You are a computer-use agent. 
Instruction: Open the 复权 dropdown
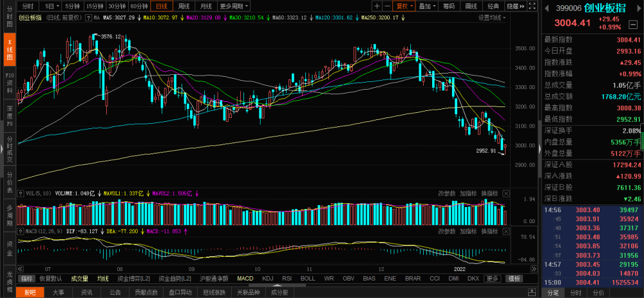point(404,6)
